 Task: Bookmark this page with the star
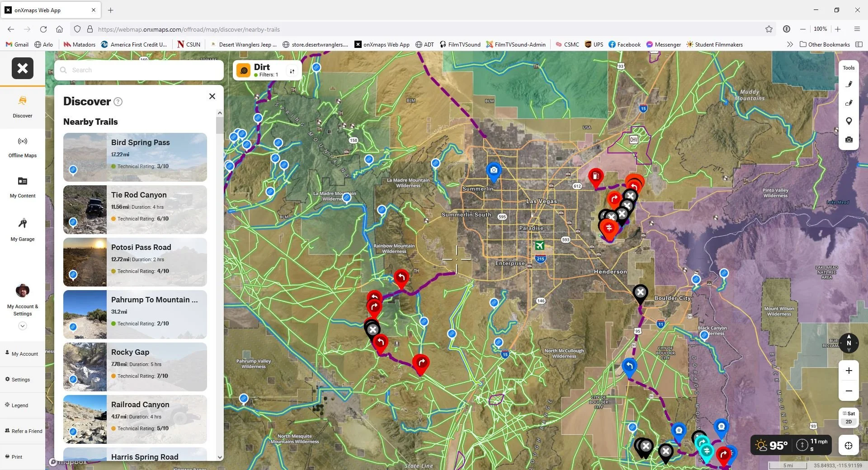pos(769,29)
